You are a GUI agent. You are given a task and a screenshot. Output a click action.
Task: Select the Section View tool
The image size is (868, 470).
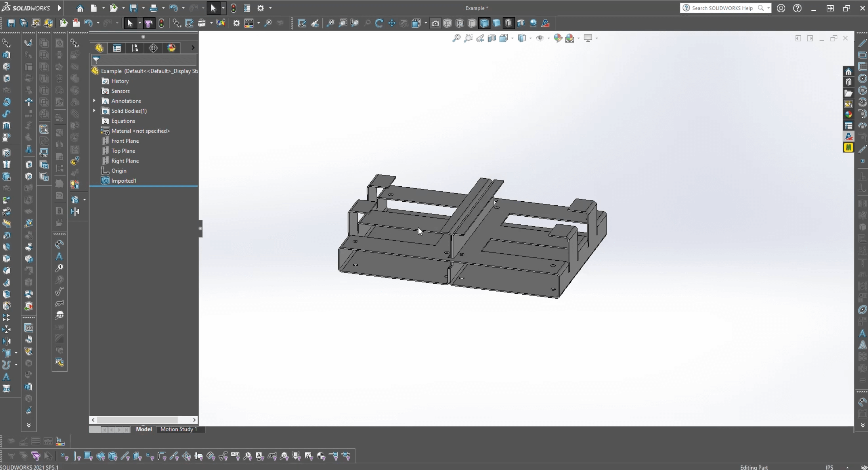pos(492,38)
